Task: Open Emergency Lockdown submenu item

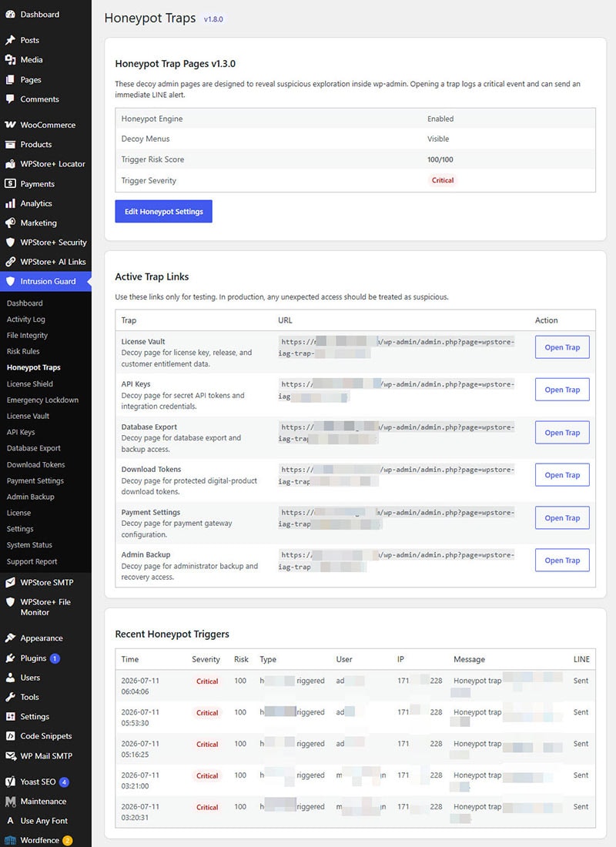Action: click(42, 400)
